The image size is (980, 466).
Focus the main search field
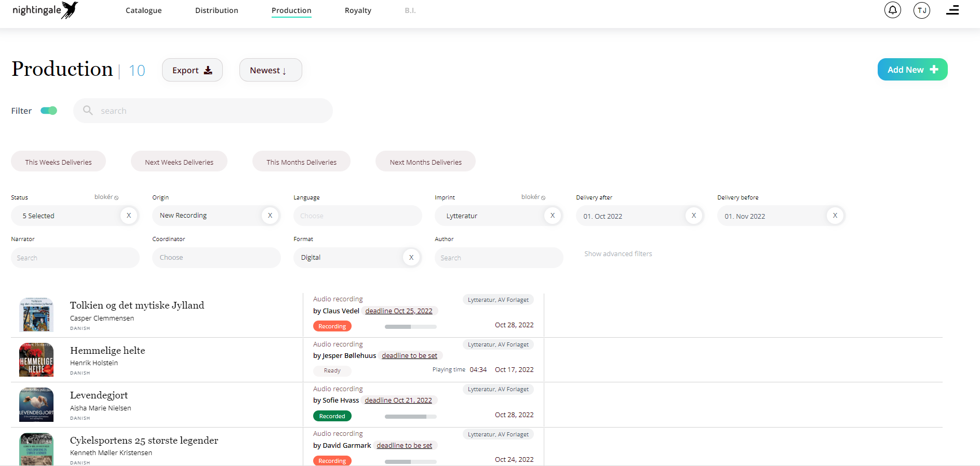pyautogui.click(x=203, y=111)
